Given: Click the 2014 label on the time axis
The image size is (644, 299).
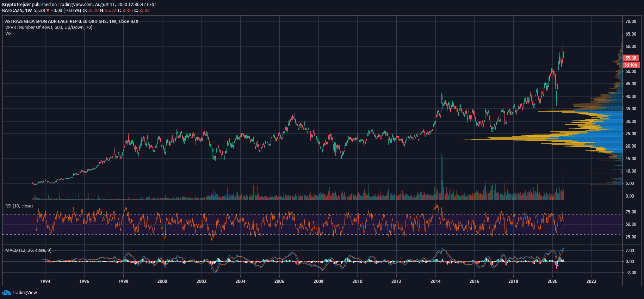Looking at the screenshot, I should [435, 281].
